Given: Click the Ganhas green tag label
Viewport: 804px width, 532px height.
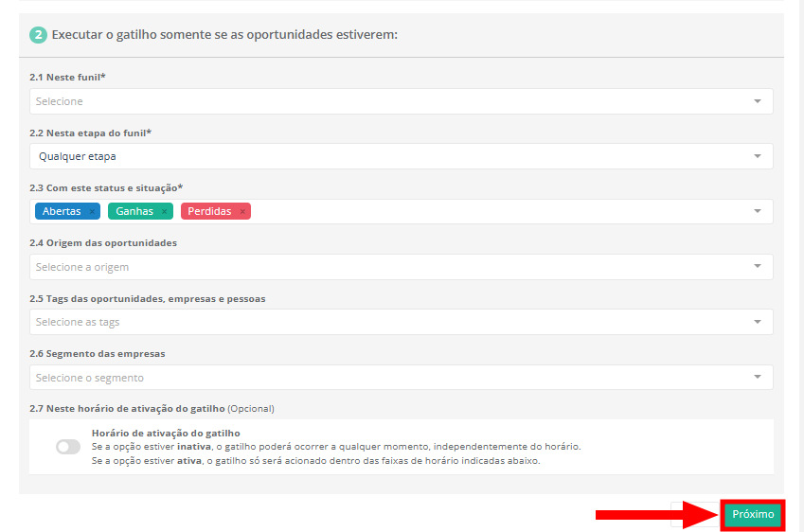Looking at the screenshot, I should coord(134,211).
